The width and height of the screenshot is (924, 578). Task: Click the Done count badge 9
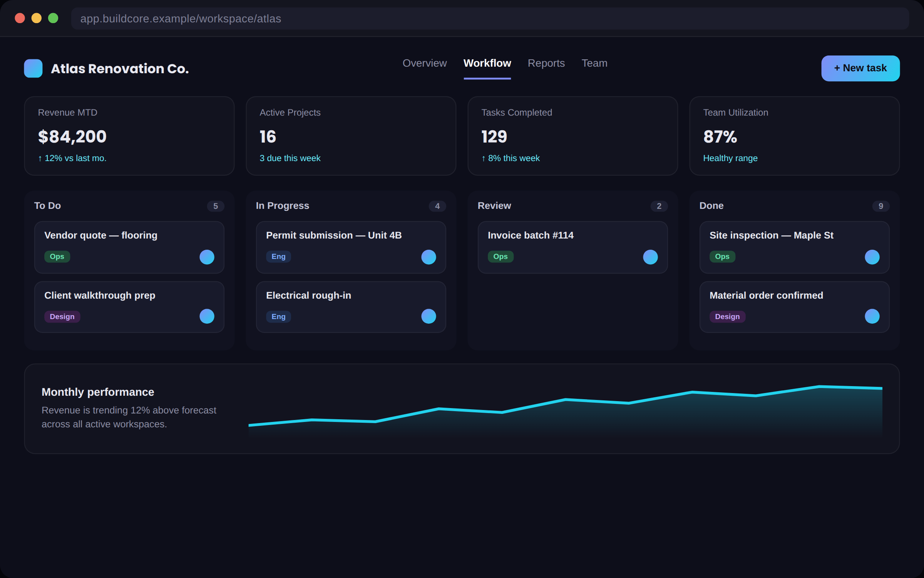click(881, 206)
